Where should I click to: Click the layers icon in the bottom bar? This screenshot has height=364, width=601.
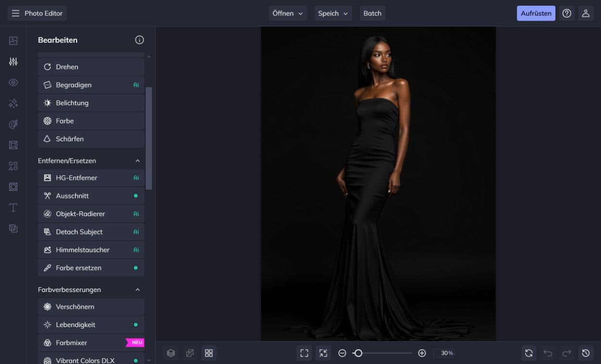coord(171,353)
